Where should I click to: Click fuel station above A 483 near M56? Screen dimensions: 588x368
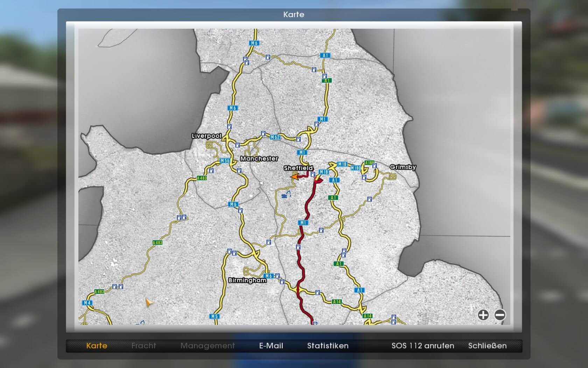click(x=211, y=170)
